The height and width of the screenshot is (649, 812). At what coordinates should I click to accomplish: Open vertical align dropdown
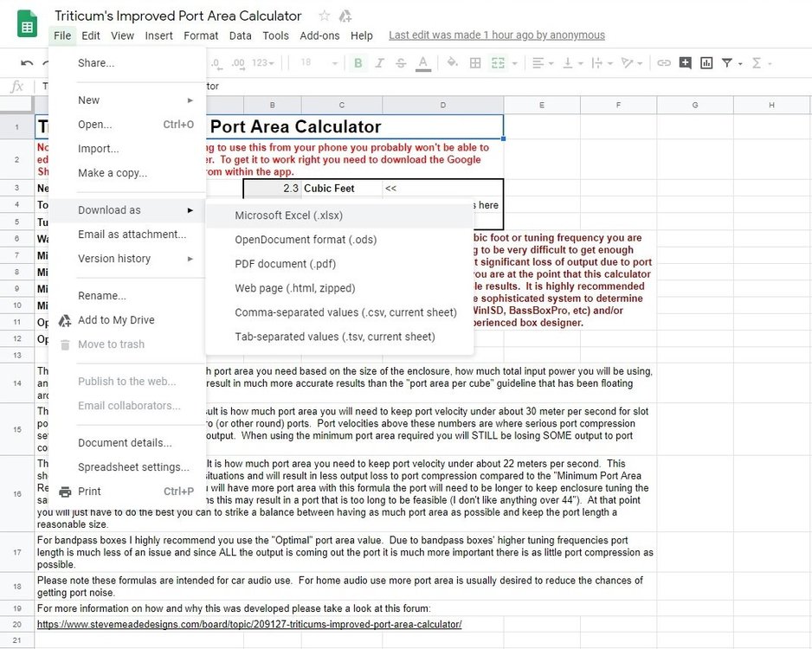pos(573,63)
